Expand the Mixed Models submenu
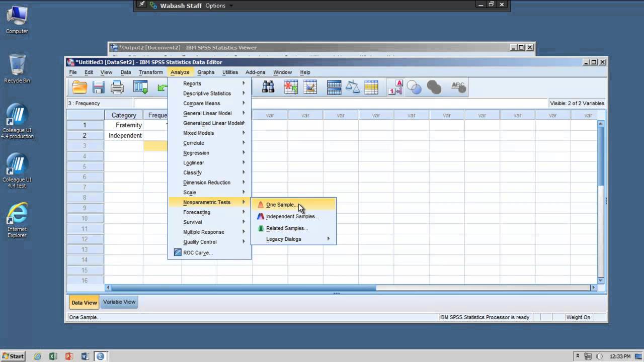 point(209,133)
